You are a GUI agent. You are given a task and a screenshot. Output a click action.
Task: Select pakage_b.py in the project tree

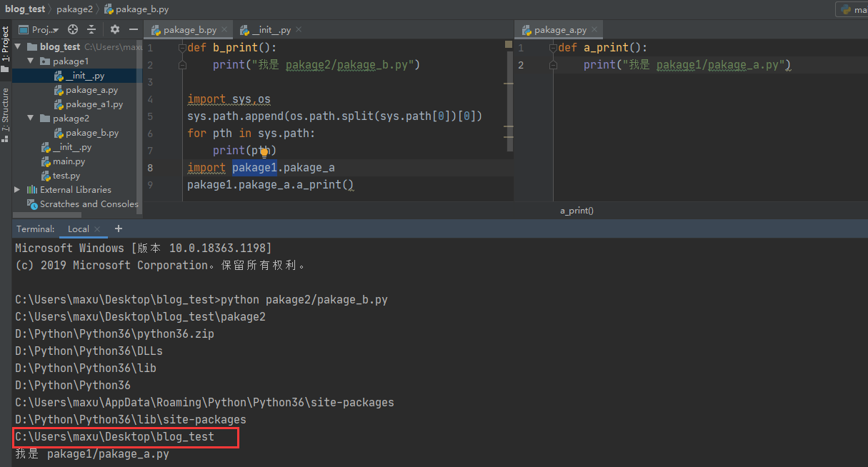click(x=86, y=133)
